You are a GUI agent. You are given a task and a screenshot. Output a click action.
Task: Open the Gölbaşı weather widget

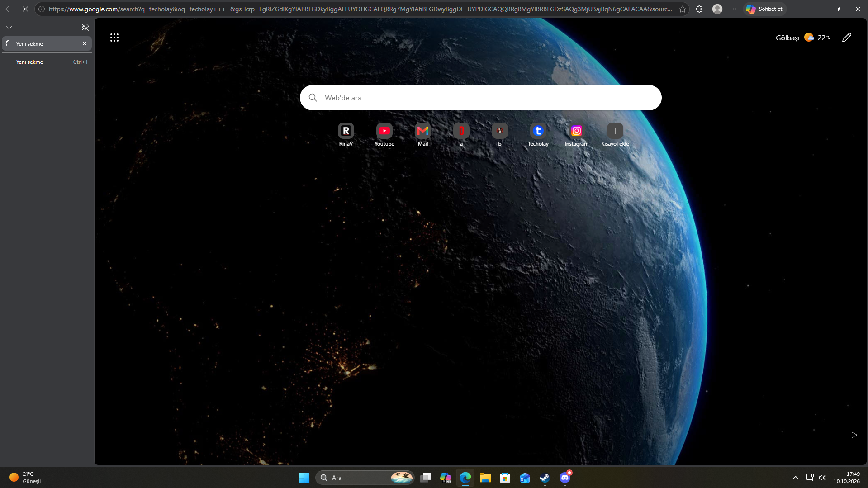(x=803, y=38)
